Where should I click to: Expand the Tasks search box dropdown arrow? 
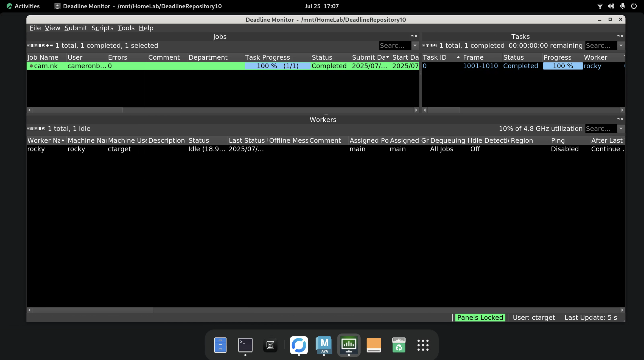point(621,46)
